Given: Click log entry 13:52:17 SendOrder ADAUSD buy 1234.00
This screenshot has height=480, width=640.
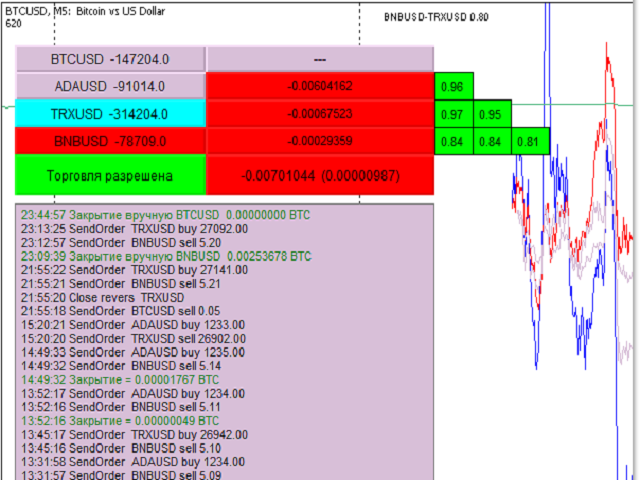Looking at the screenshot, I should [133, 394].
